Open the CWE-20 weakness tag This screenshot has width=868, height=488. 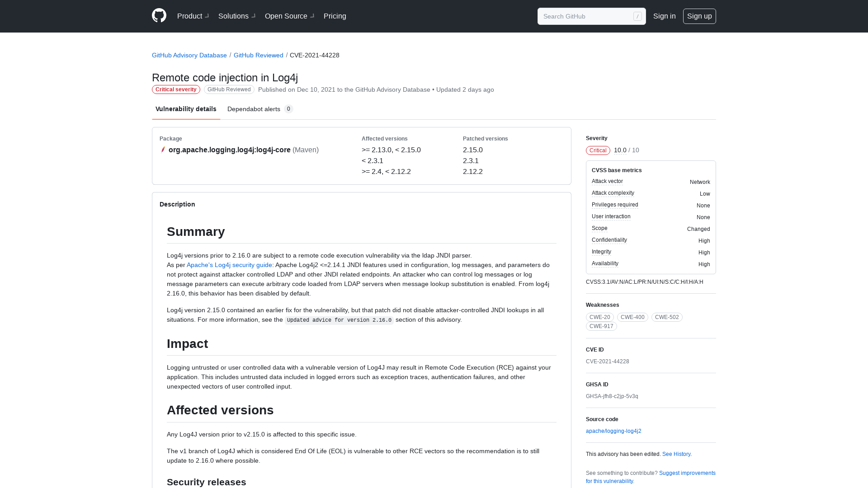[600, 317]
